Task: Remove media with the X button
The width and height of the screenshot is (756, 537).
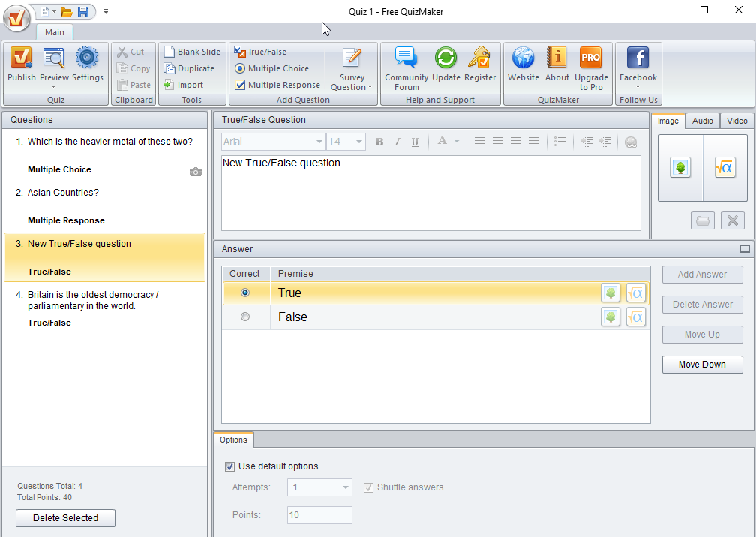Action: point(732,220)
